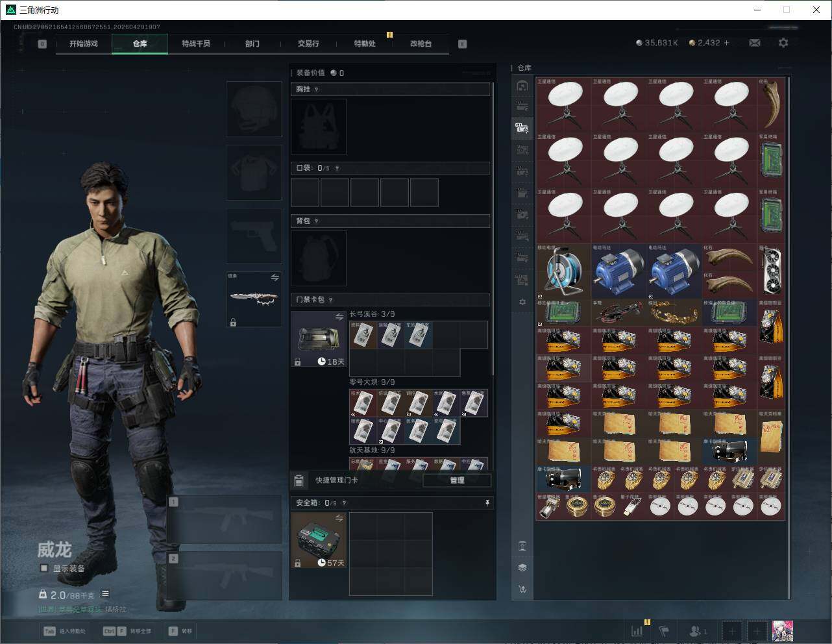Select the equipped knife slot
The width and height of the screenshot is (832, 644).
click(254, 299)
